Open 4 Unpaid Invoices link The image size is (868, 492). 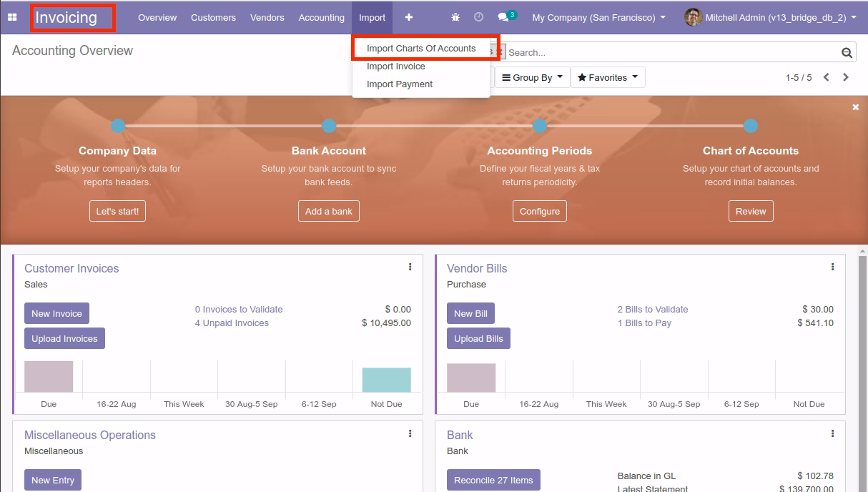tap(232, 323)
